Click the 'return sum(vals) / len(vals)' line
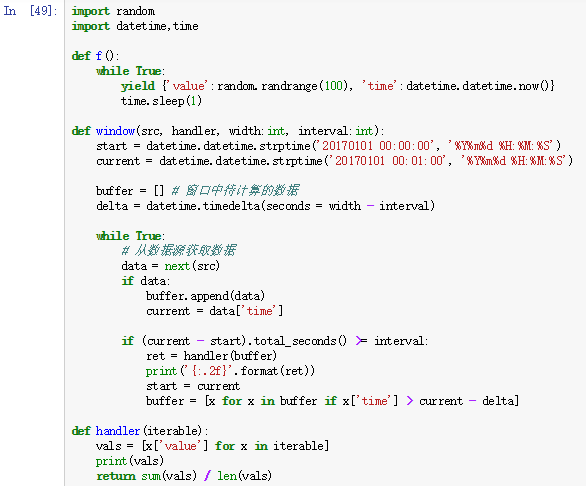The width and height of the screenshot is (586, 486). click(184, 476)
